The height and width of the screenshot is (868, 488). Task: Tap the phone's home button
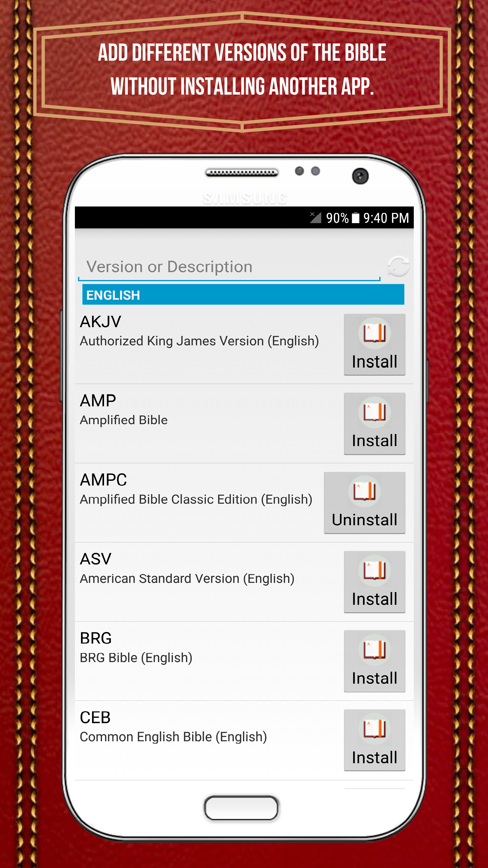pos(241,808)
